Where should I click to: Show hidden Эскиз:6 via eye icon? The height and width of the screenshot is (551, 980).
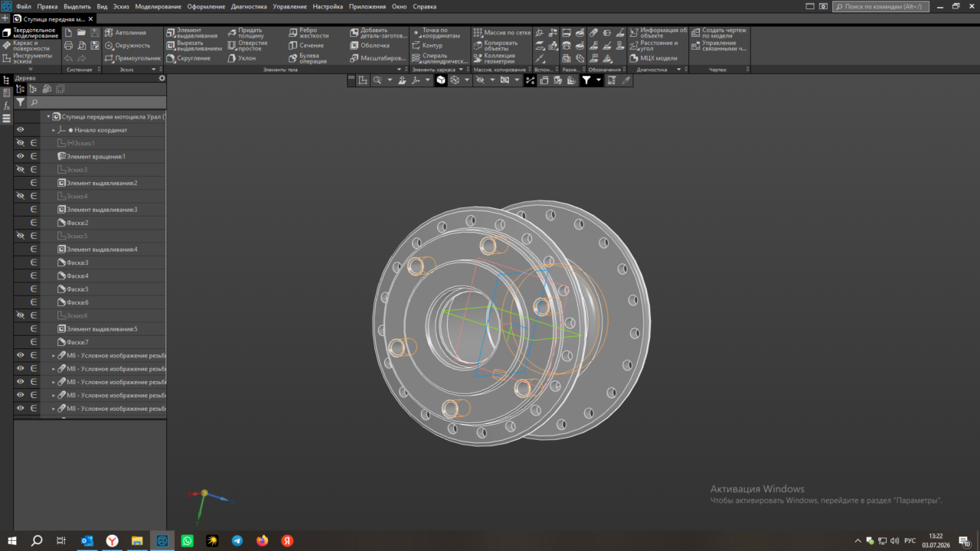[x=21, y=315]
